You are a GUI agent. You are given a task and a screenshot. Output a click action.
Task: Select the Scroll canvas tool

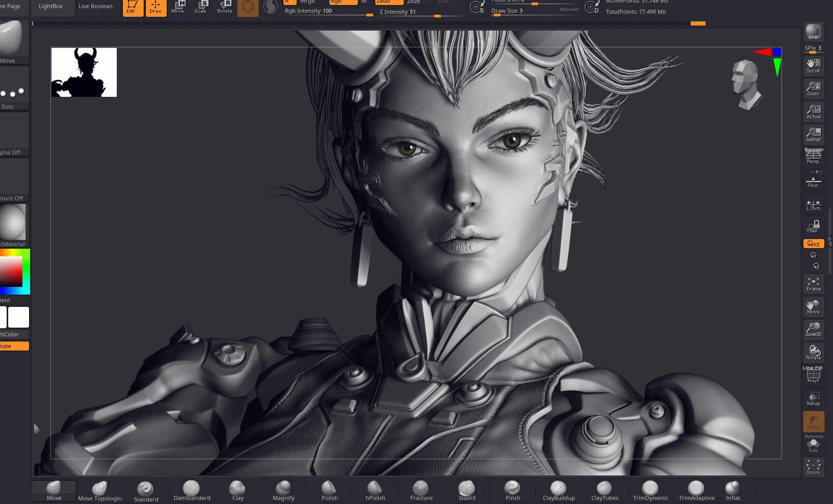click(x=813, y=65)
